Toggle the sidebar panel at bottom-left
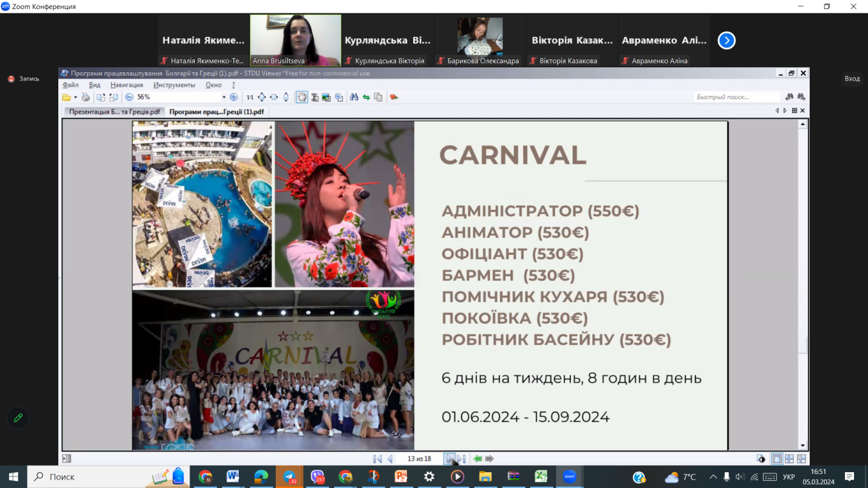The width and height of the screenshot is (868, 488). pos(67,459)
